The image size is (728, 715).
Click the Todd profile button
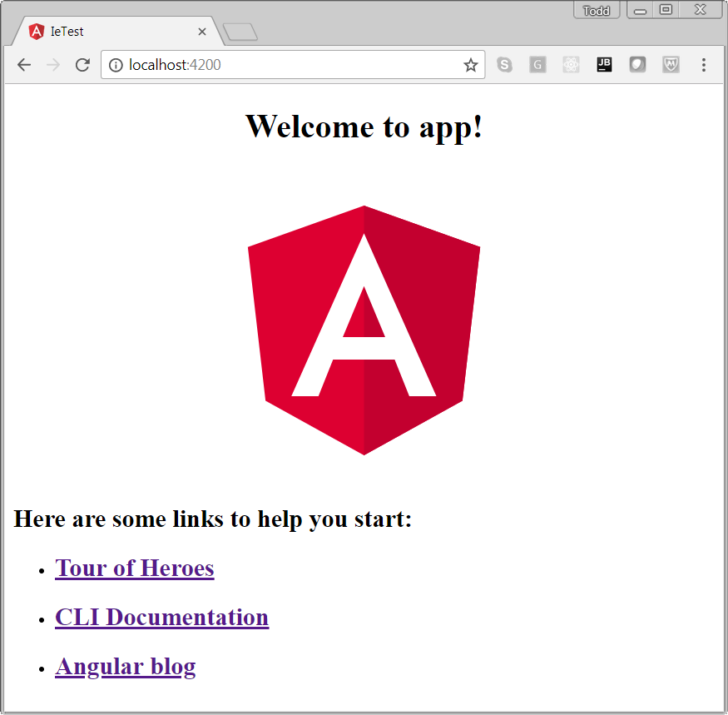[x=597, y=10]
